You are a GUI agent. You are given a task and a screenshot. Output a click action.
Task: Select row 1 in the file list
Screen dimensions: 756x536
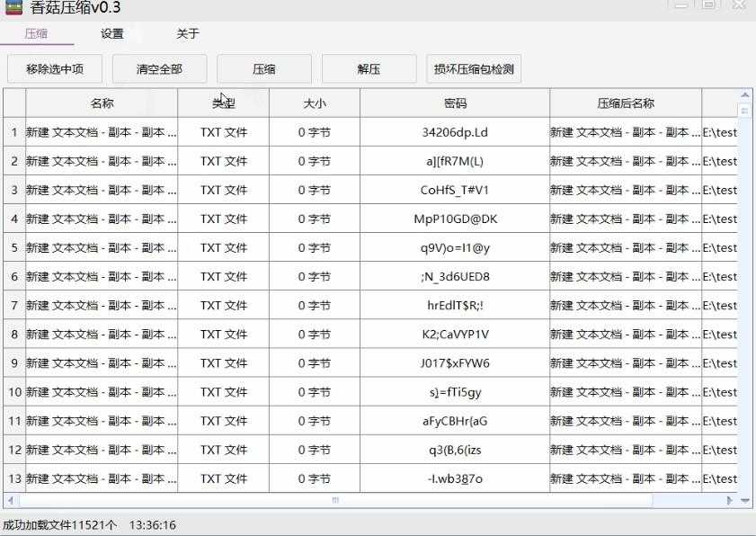point(102,131)
